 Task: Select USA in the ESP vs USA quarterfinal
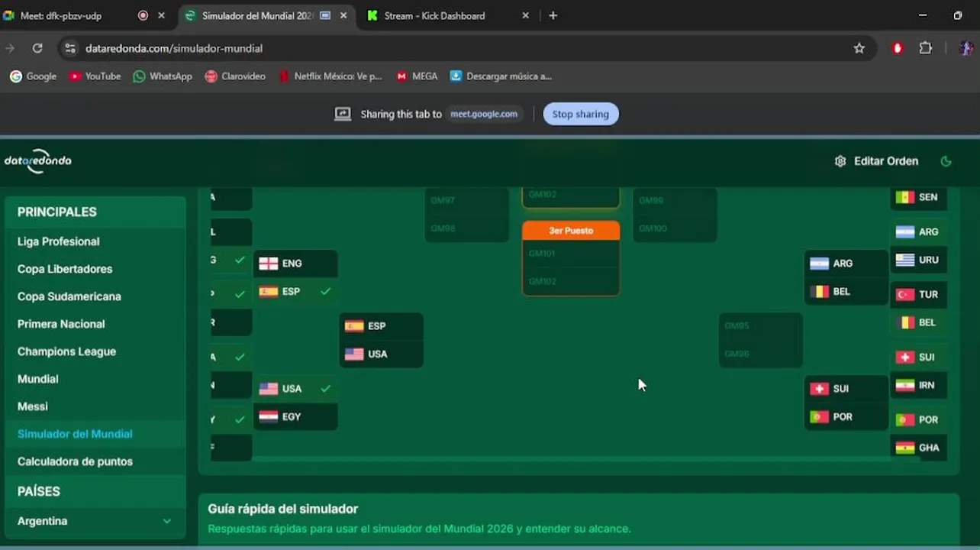(x=381, y=354)
